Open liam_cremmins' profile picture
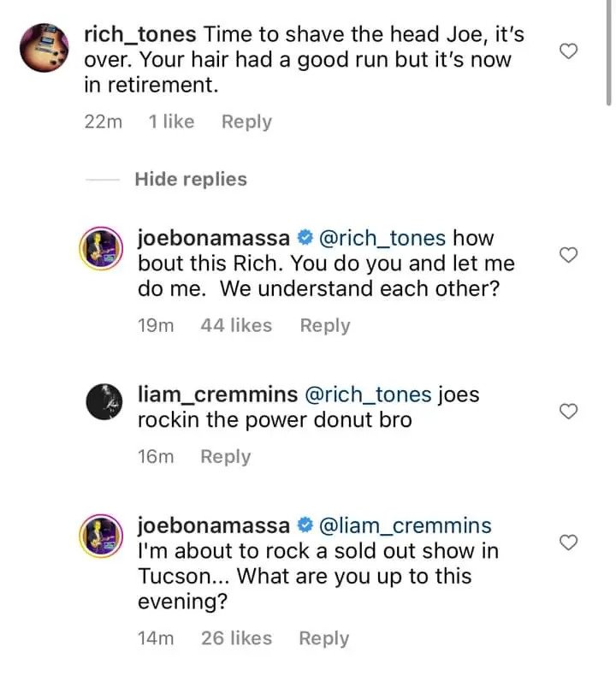The height and width of the screenshot is (682, 616). 101,401
